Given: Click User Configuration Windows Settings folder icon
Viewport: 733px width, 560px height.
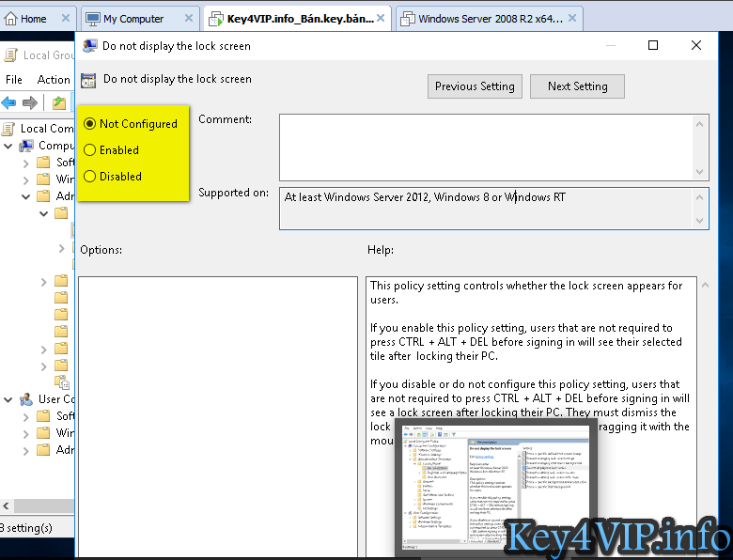Looking at the screenshot, I should point(43,433).
